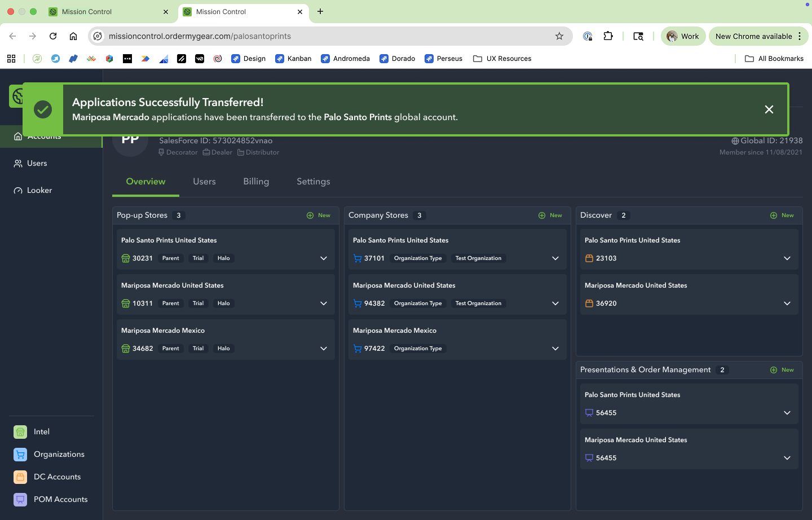Screen dimensions: 812x520
Task: Click the Discover icon beside 36920
Action: [x=589, y=303]
